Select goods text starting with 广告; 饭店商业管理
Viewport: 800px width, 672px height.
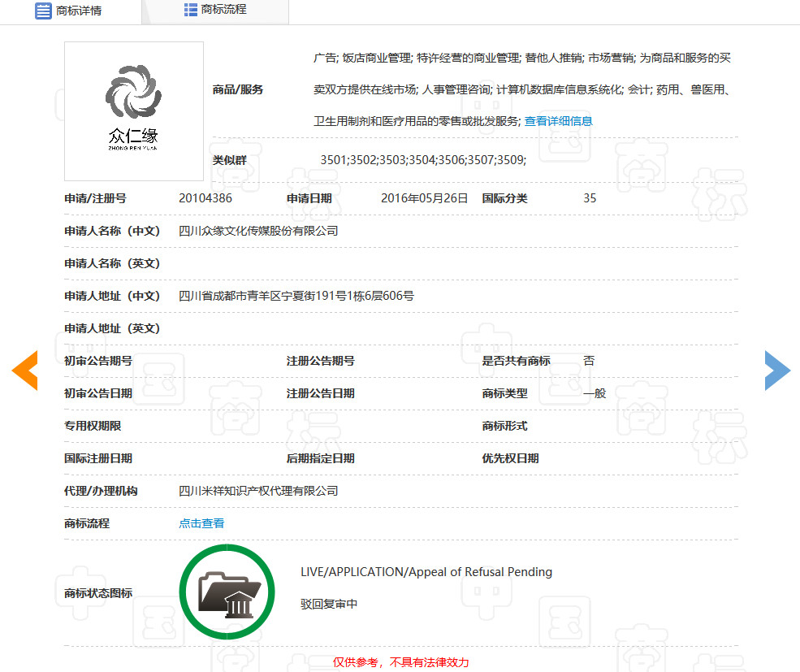522,89
